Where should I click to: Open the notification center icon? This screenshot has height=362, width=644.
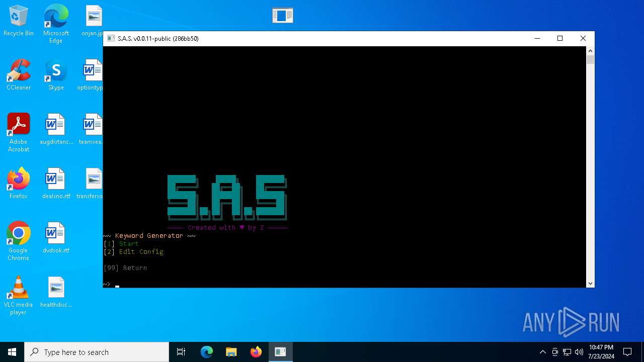[627, 352]
